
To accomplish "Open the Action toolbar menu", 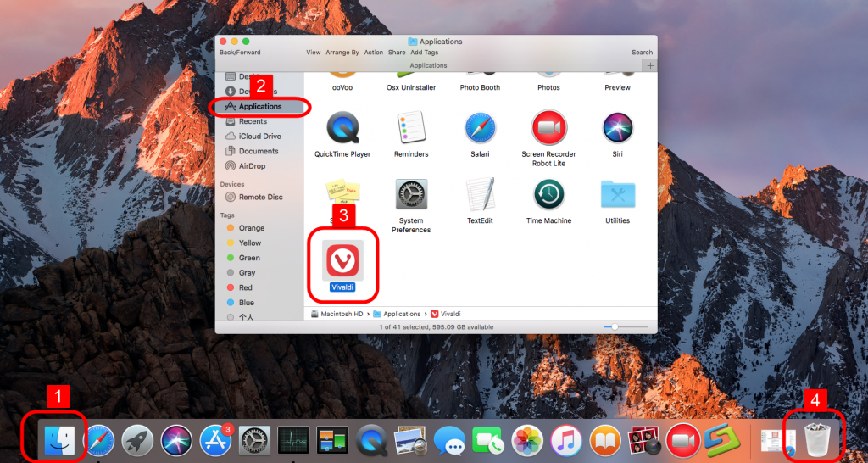I will point(374,53).
